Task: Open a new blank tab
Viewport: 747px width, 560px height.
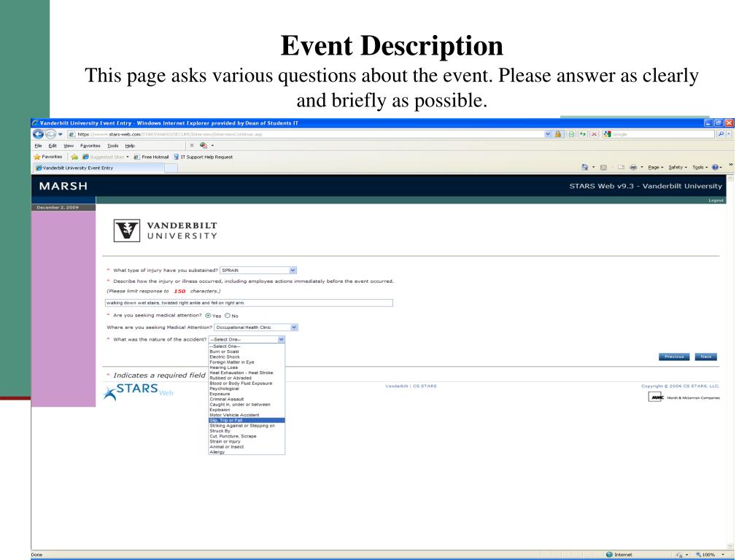Action: 171,168
